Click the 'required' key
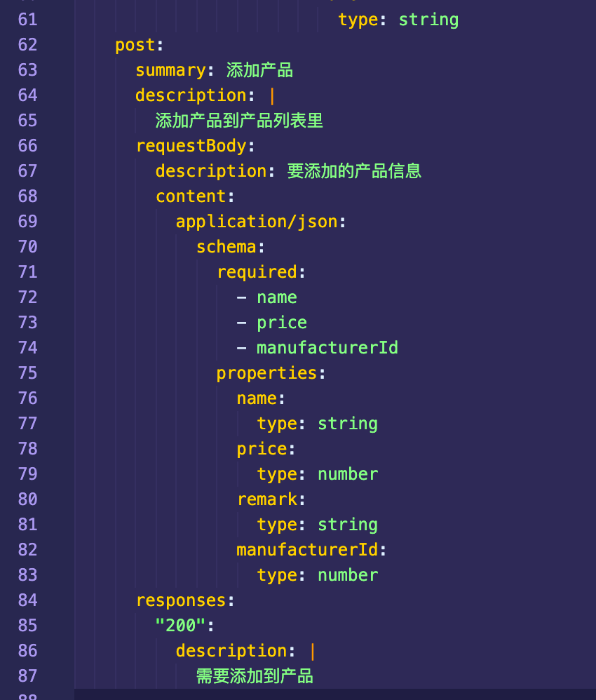Image resolution: width=596 pixels, height=700 pixels. [x=257, y=272]
